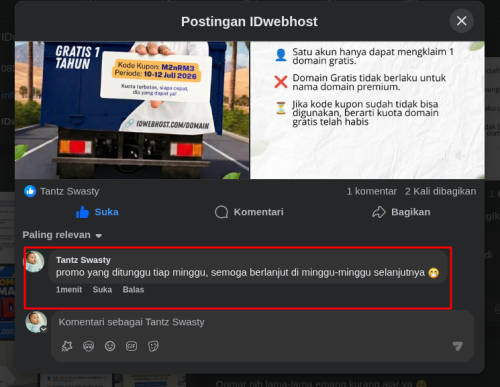Open the Paling relevan sort dropdown
Image resolution: width=500 pixels, height=387 pixels.
click(62, 235)
